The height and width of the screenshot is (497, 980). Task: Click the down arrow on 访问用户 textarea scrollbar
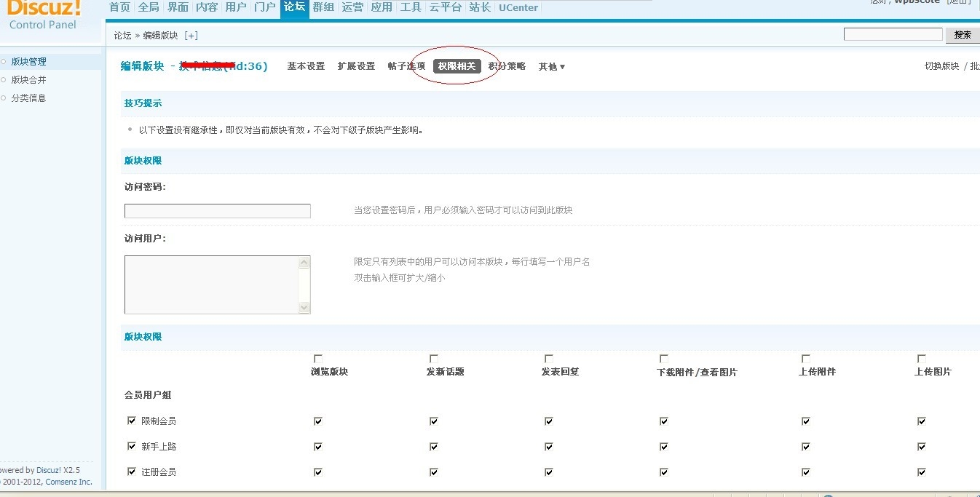click(x=304, y=308)
